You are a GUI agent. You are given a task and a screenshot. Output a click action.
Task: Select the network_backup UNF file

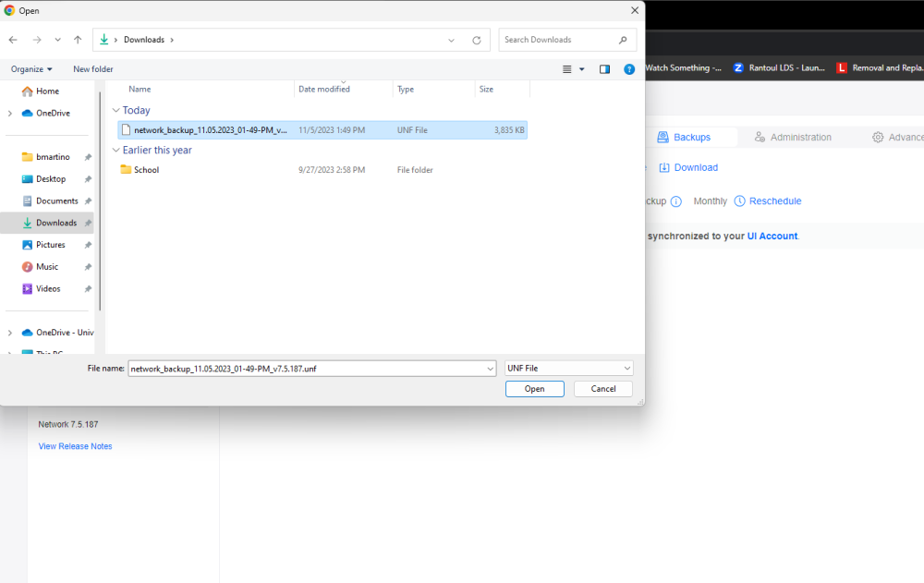tap(322, 130)
